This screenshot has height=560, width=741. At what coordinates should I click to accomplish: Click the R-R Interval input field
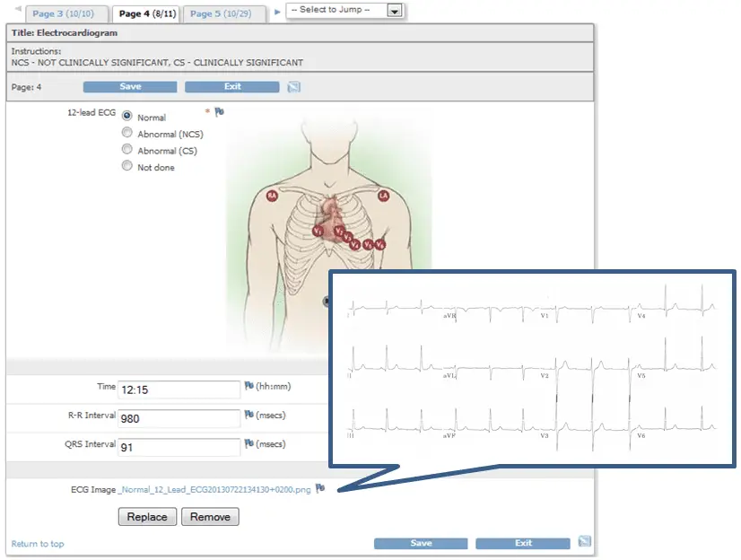[x=179, y=419]
